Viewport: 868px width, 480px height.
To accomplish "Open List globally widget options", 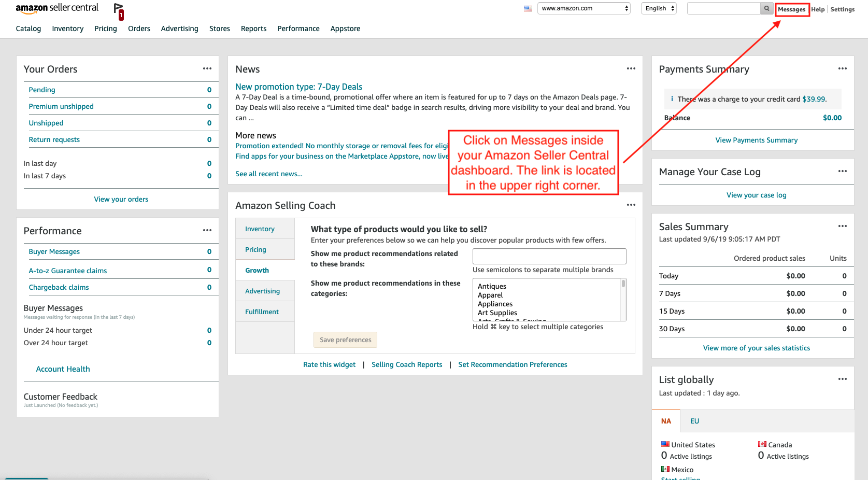I will pos(842,379).
